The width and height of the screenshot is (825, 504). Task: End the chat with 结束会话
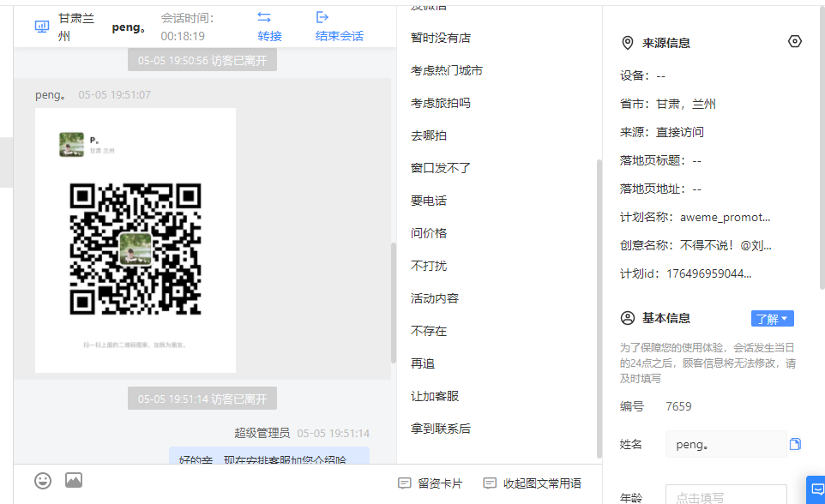(340, 36)
